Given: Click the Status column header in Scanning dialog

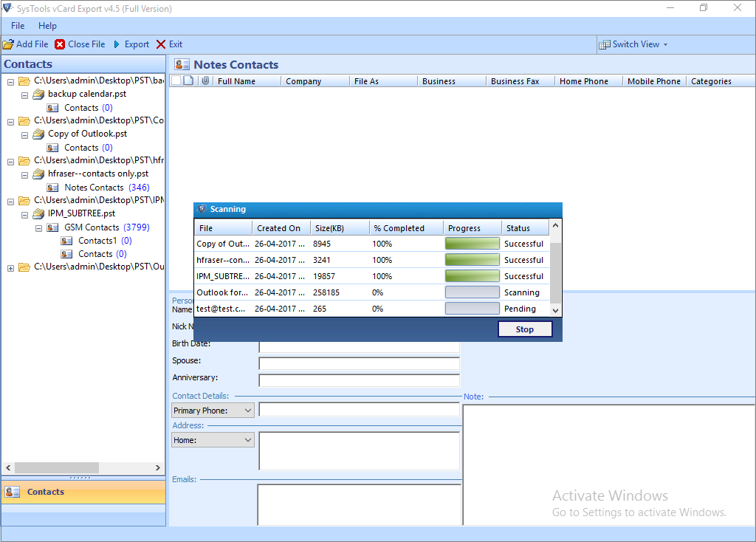Looking at the screenshot, I should pyautogui.click(x=525, y=228).
